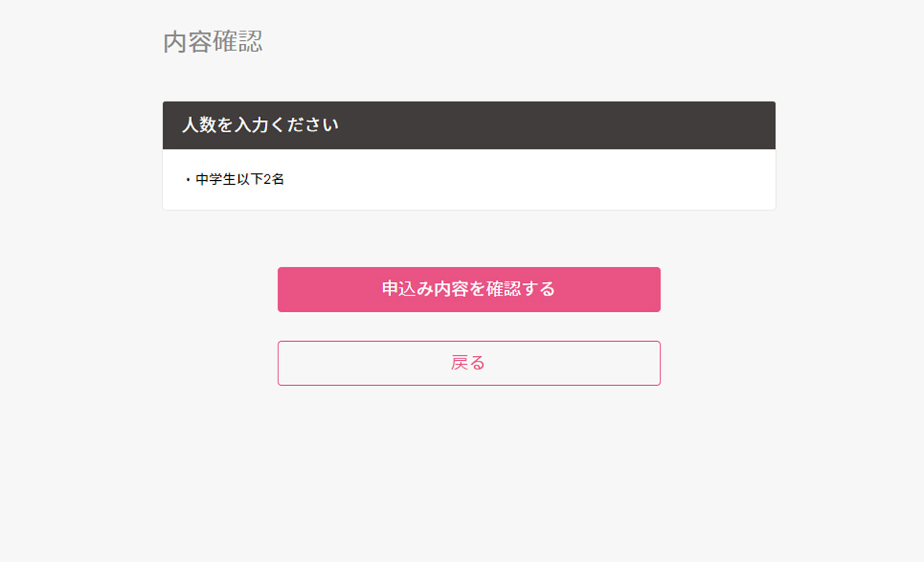Screen dimensions: 924x562
Task: Click the 中学生以下 category label
Action: pos(229,179)
